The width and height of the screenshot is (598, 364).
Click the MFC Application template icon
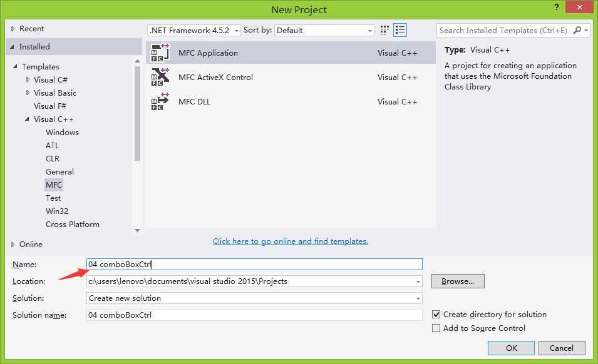point(160,53)
